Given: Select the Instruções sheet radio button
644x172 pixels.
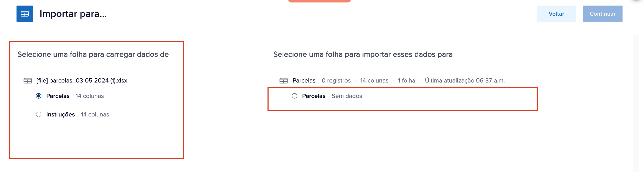Looking at the screenshot, I should pos(39,114).
